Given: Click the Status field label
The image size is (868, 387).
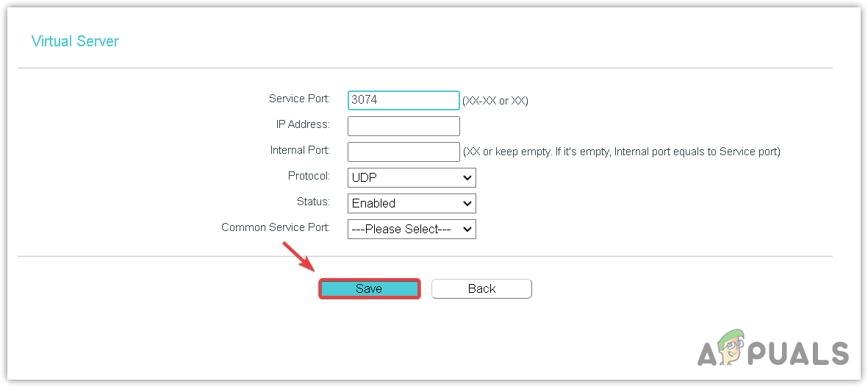Looking at the screenshot, I should tap(313, 202).
